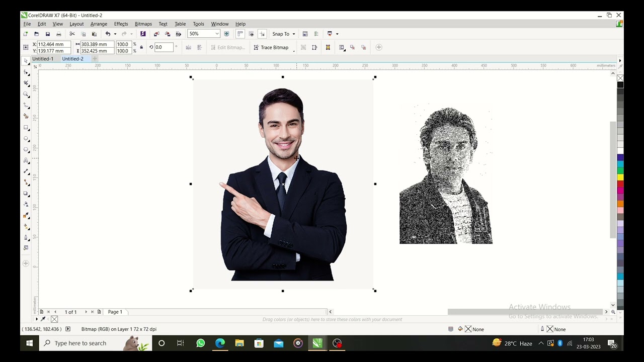Viewport: 644px width, 362px height.
Task: Open the File menu
Action: [x=27, y=24]
